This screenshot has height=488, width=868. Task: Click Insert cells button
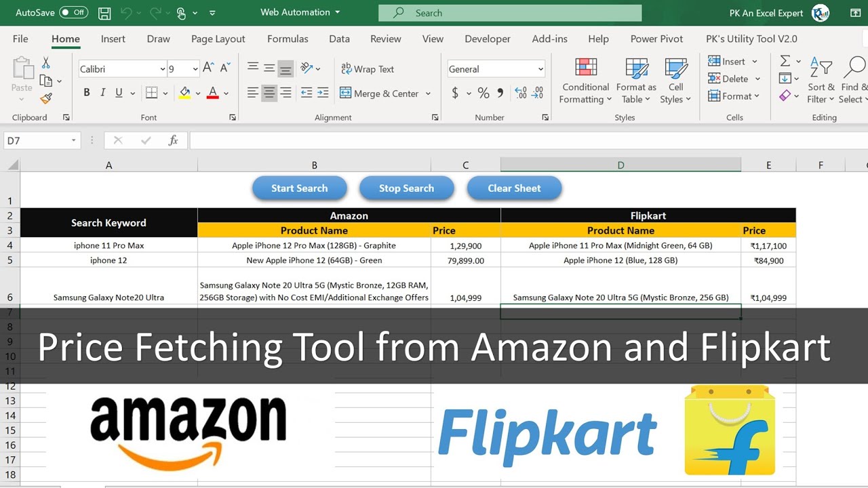726,62
